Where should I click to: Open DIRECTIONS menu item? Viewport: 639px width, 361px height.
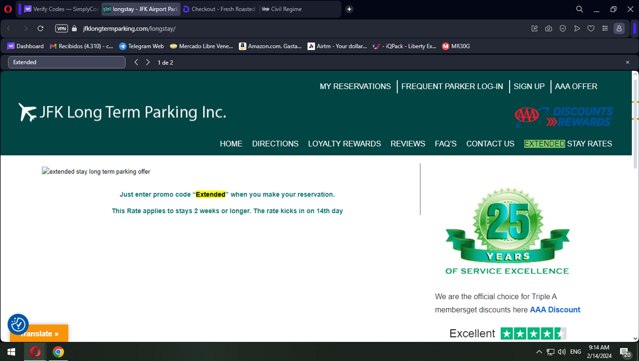click(275, 144)
